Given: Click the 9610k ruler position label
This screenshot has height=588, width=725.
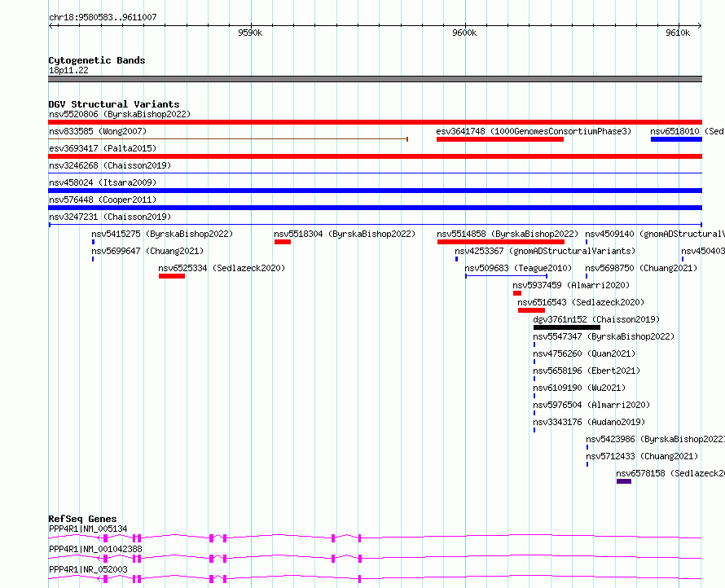Looking at the screenshot, I should pos(678,33).
